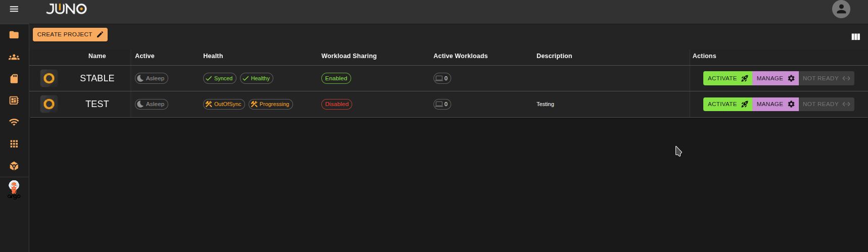Click the wifi network sidebar icon
Image resolution: width=868 pixels, height=252 pixels.
pos(14,122)
